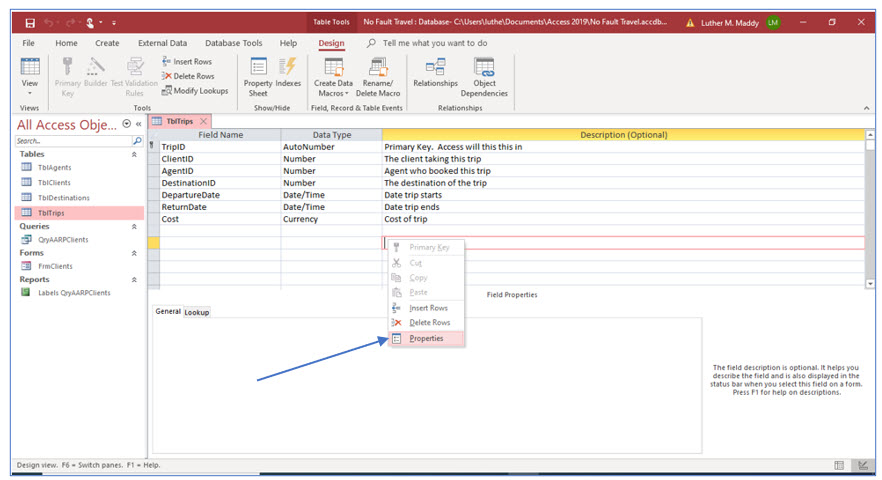The height and width of the screenshot is (480, 882).
Task: Click the field grid scroll up arrow
Action: [x=870, y=135]
